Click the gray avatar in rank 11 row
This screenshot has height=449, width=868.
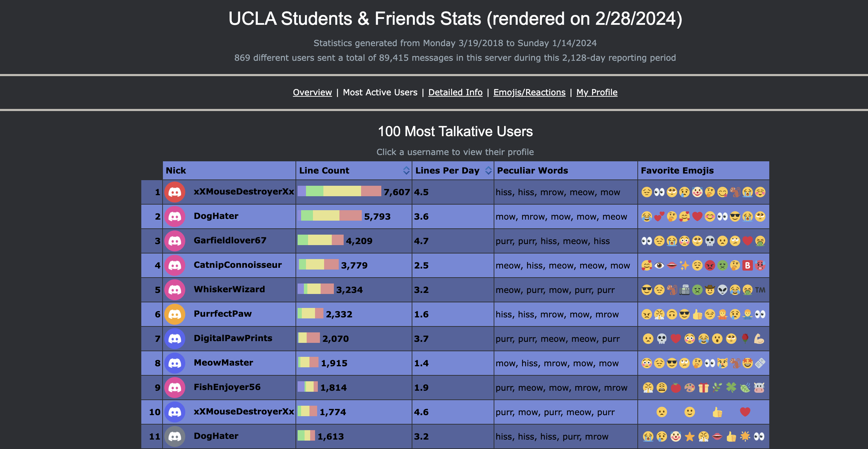click(x=175, y=436)
